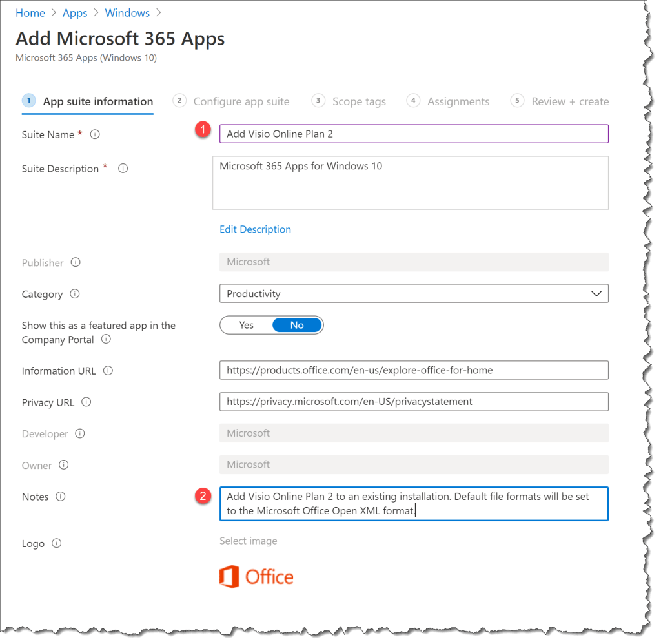The width and height of the screenshot is (661, 644).
Task: Click info icon beside Suite Description
Action: pyautogui.click(x=123, y=169)
